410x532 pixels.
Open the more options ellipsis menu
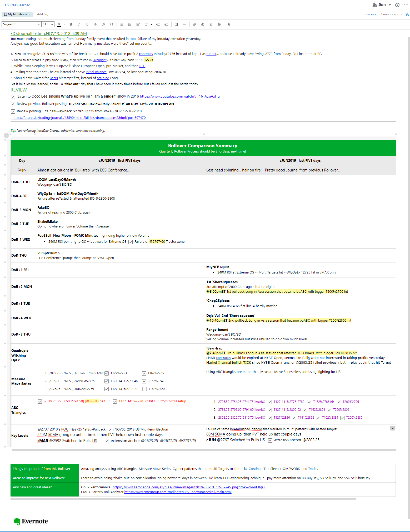tap(406, 5)
